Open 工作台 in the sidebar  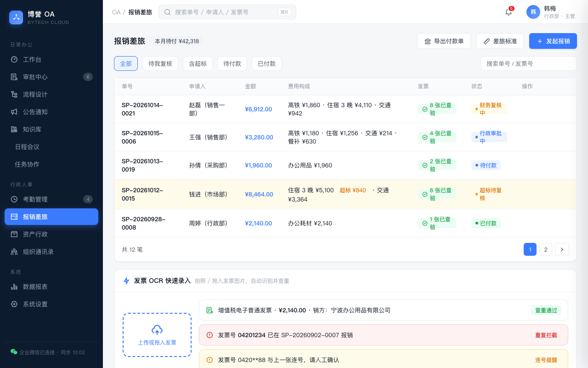pyautogui.click(x=51, y=59)
